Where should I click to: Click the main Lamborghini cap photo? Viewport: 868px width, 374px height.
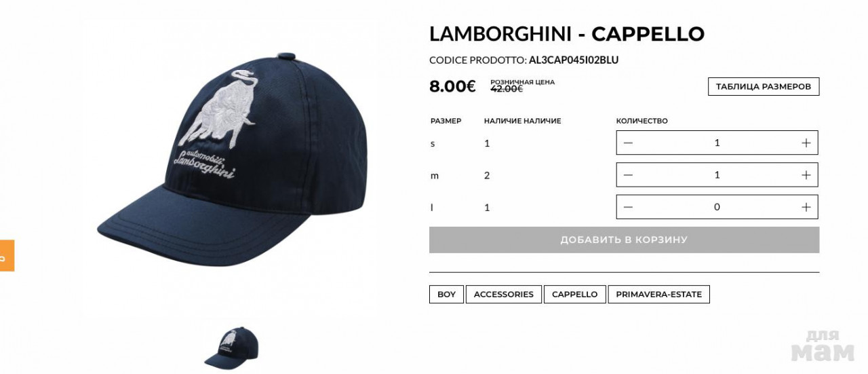[x=231, y=158]
